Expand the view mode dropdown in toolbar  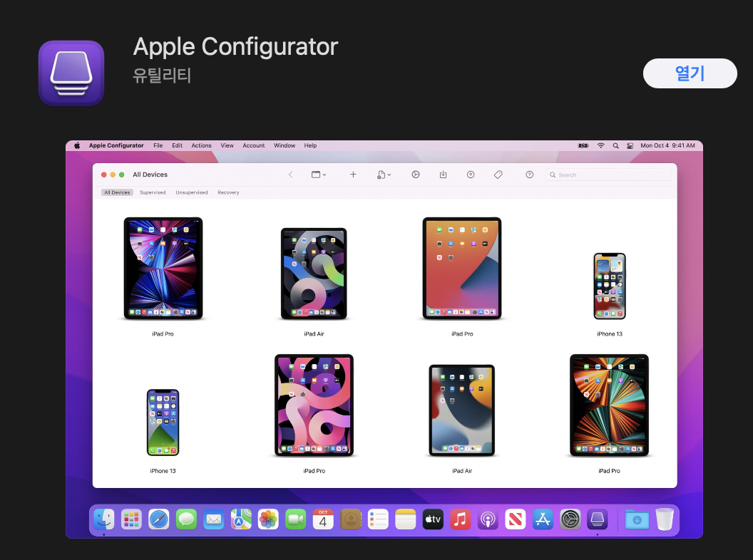[319, 175]
